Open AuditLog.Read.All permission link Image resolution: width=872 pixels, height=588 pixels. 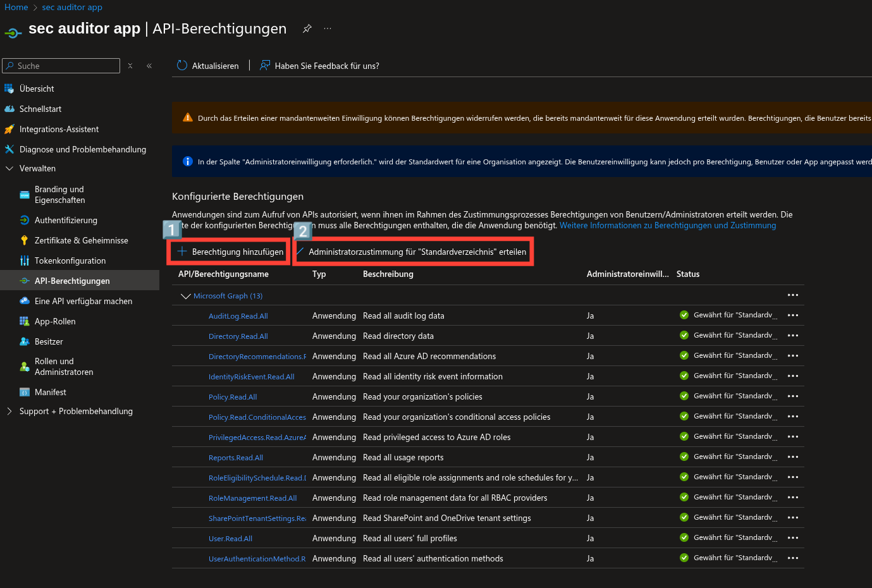point(238,316)
